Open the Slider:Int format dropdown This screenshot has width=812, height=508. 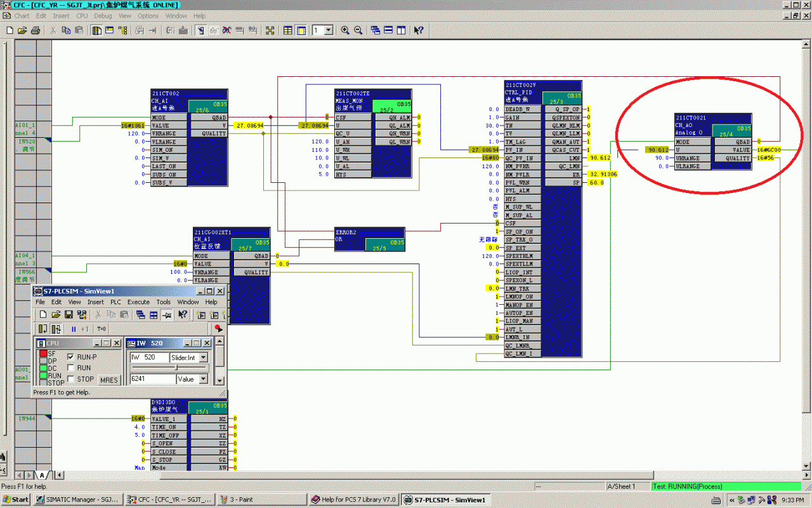[x=204, y=358]
